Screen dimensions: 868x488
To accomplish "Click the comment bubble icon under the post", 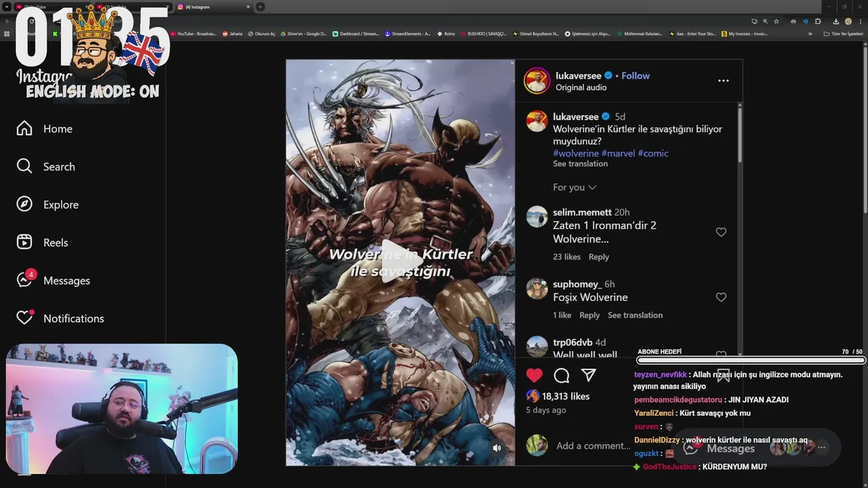I will tap(561, 375).
